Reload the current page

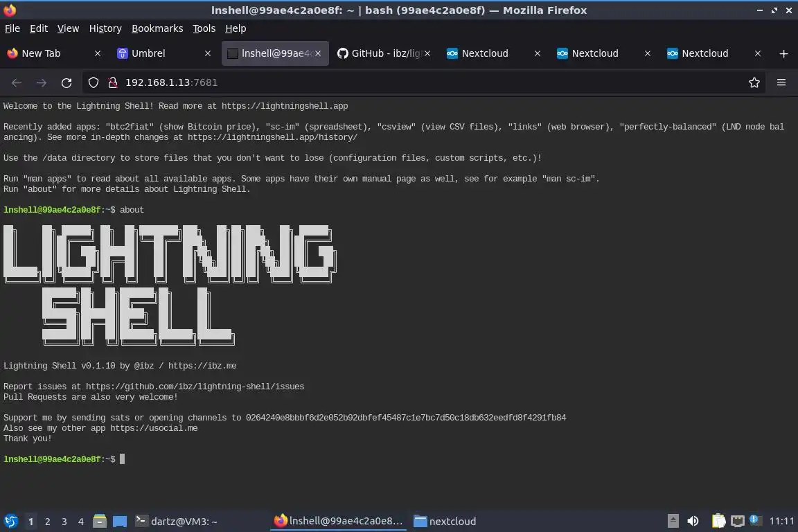click(x=66, y=82)
